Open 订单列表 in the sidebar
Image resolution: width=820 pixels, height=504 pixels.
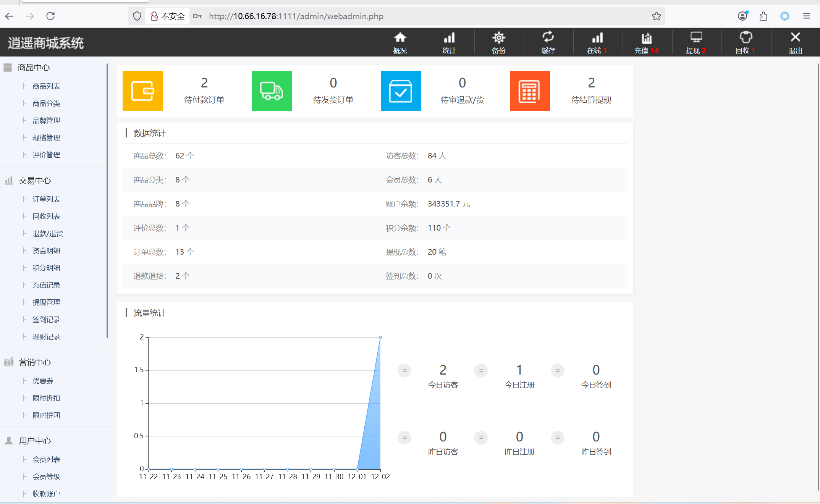coord(46,199)
